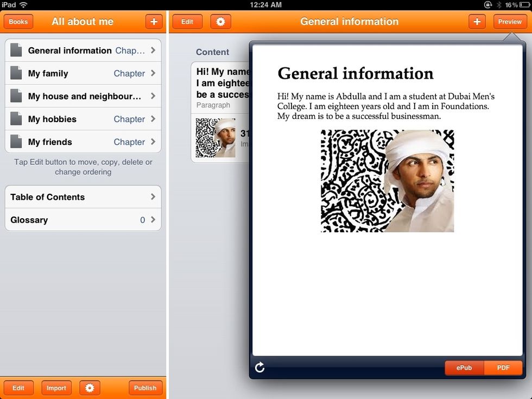This screenshot has height=399, width=532.
Task: Tap the plus icon to add content to General information
Action: point(477,22)
